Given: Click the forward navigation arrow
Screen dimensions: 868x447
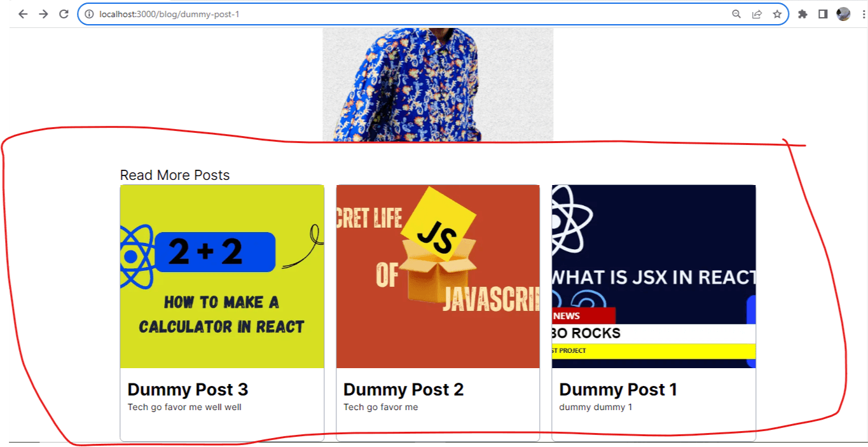Looking at the screenshot, I should pos(43,13).
